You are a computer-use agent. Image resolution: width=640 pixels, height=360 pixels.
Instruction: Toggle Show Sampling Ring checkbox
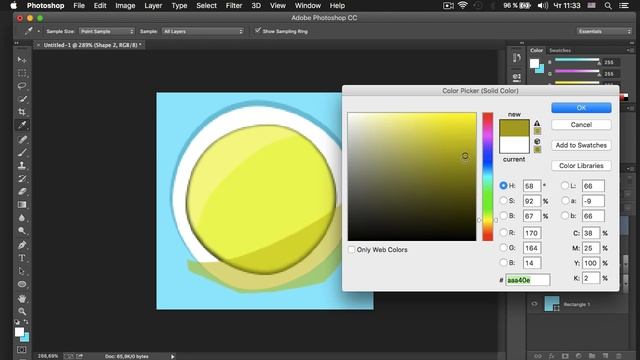click(x=258, y=31)
